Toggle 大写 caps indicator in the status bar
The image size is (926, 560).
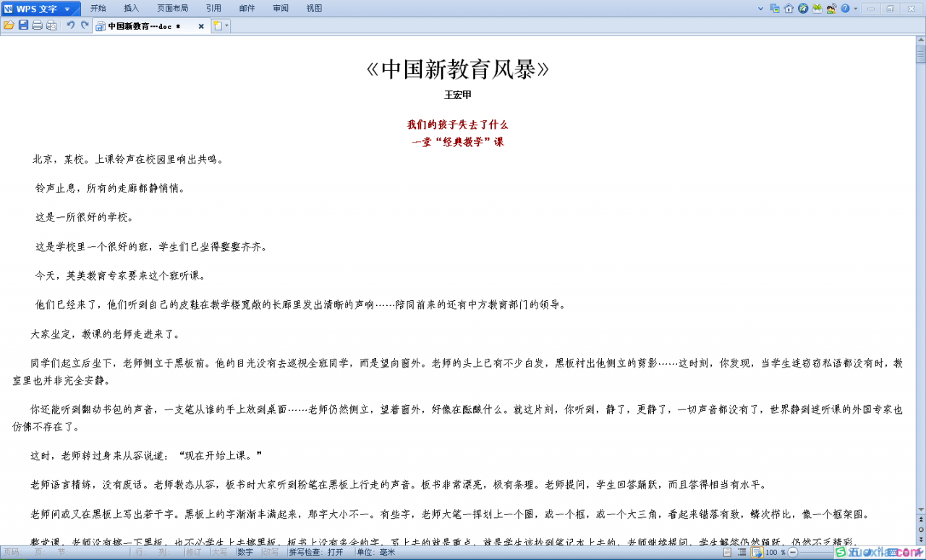219,552
